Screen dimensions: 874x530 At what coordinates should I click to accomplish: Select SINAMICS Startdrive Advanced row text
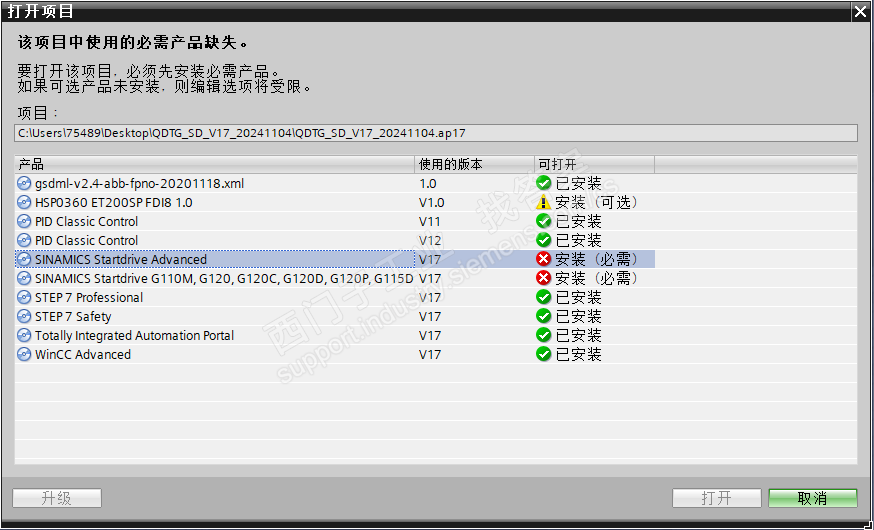[120, 259]
